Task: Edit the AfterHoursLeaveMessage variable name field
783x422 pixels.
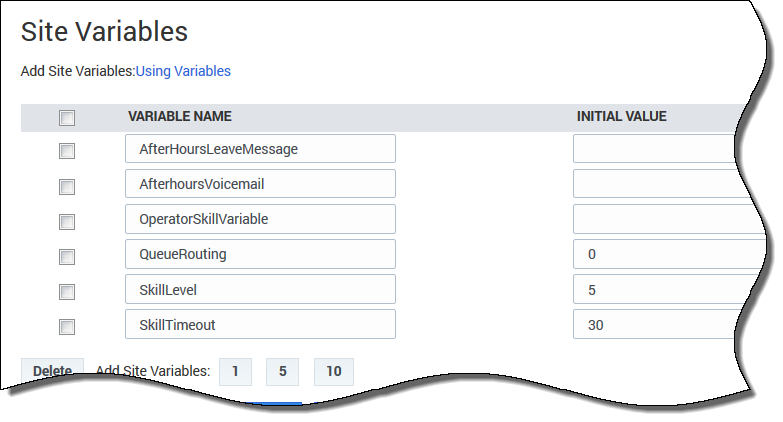Action: pos(260,149)
